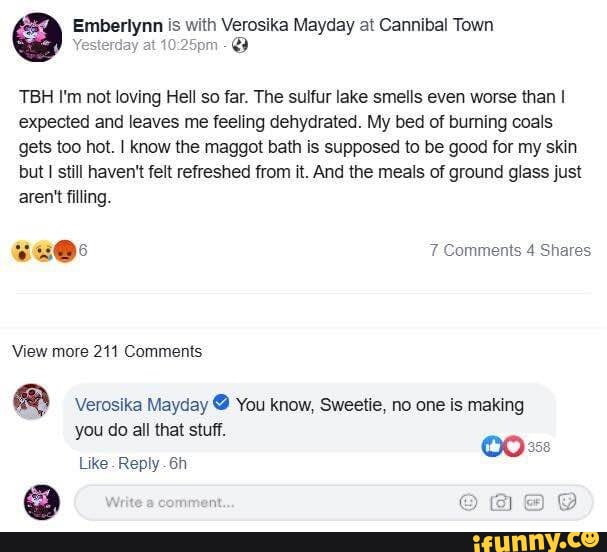Image resolution: width=607 pixels, height=552 pixels.
Task: Click the blue verified badge beside Verosika Mayday
Action: coord(221,402)
